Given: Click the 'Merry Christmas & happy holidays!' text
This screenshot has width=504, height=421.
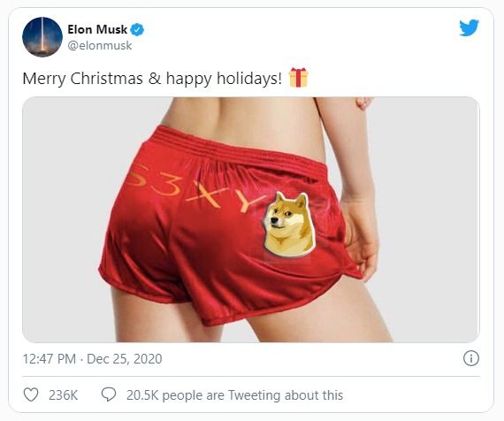Looking at the screenshot, I should (152, 79).
